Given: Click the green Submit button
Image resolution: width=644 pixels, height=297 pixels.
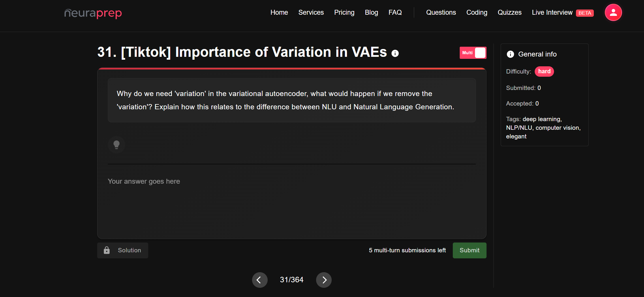Looking at the screenshot, I should tap(469, 250).
